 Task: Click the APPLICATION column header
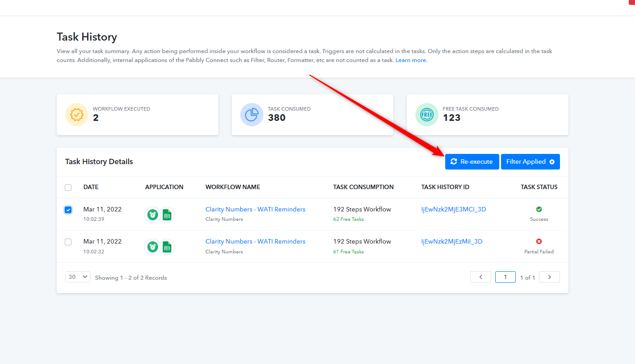pyautogui.click(x=164, y=187)
